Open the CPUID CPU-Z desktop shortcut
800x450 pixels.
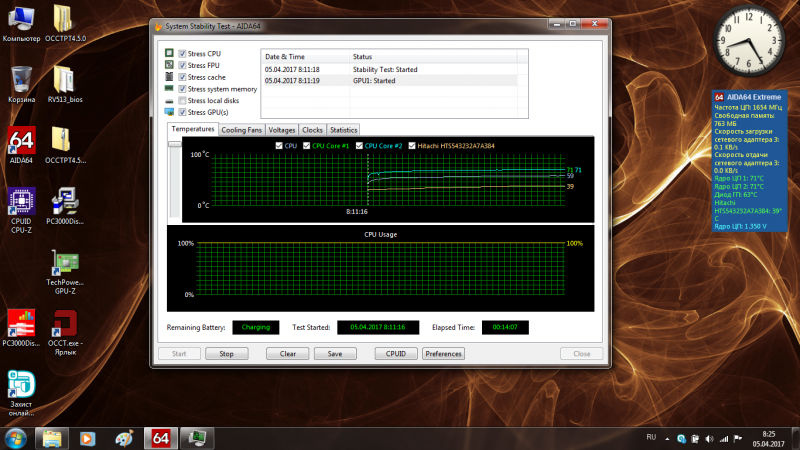pyautogui.click(x=22, y=202)
